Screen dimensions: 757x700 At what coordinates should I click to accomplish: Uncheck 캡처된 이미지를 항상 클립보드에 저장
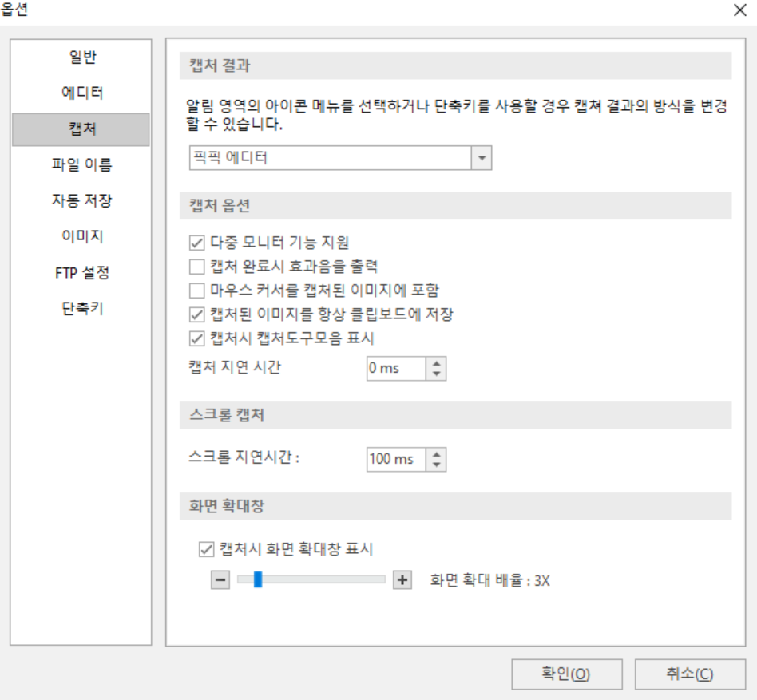[x=196, y=314]
